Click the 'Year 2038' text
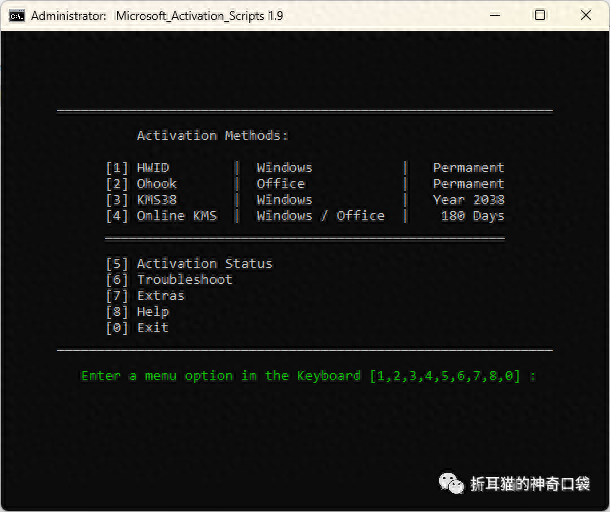 pyautogui.click(x=468, y=200)
